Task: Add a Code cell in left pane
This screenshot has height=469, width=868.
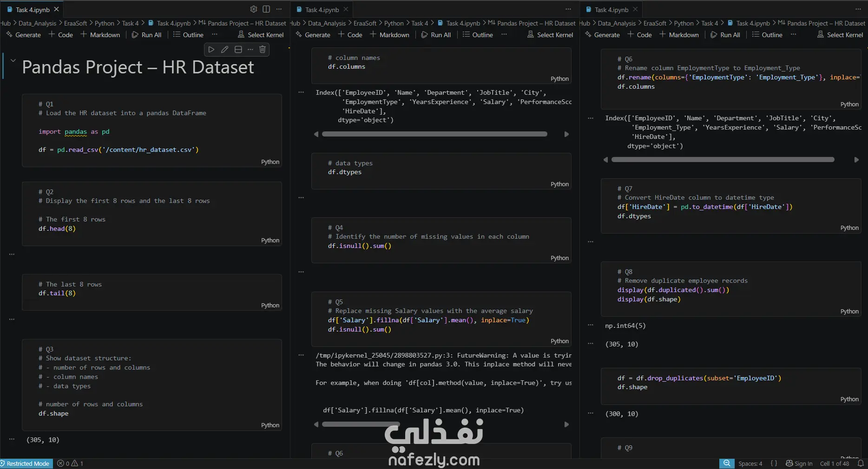Action: pyautogui.click(x=61, y=35)
